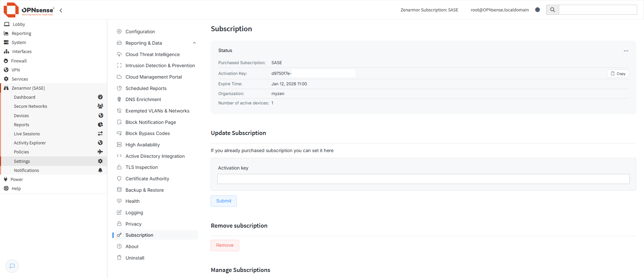Open the Policies page
This screenshot has width=644, height=278.
pos(21,152)
